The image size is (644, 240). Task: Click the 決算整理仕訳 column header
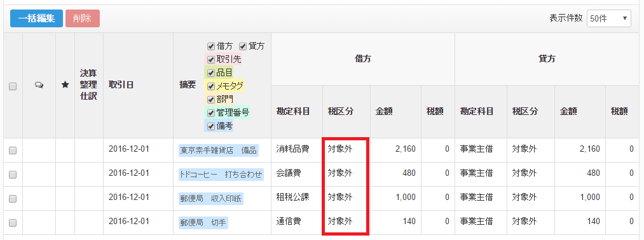tap(88, 85)
